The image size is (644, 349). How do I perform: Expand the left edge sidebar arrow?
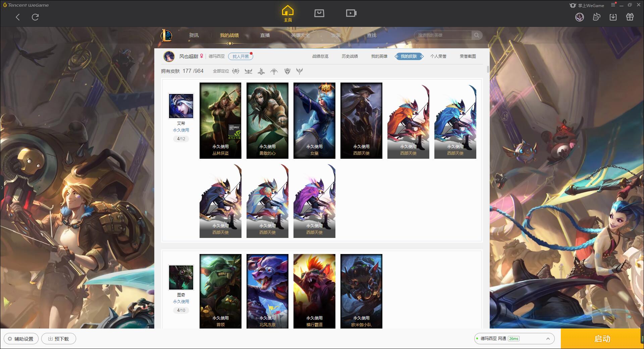tap(2, 188)
